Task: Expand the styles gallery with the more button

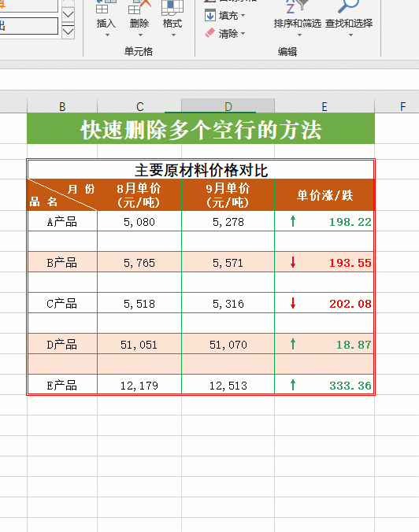Action: click(x=69, y=31)
